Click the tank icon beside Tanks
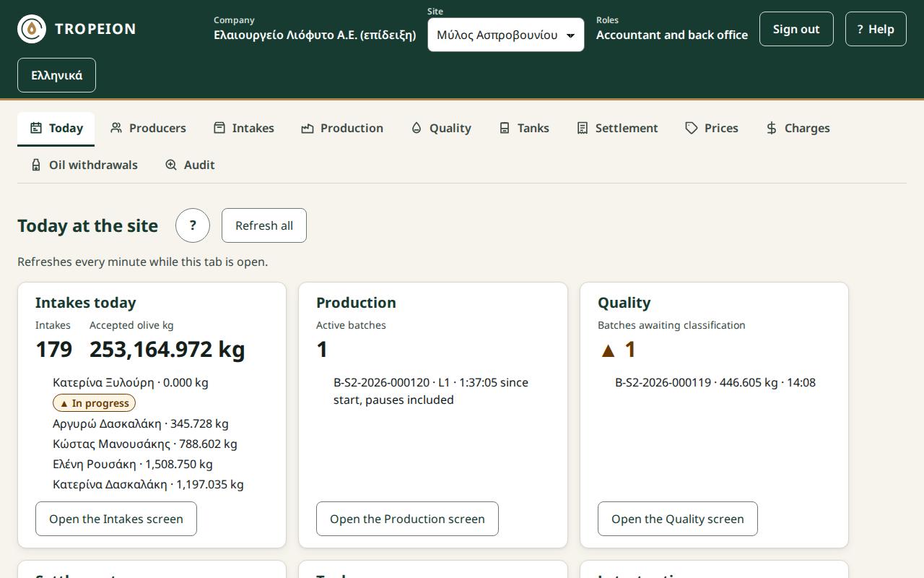Viewport: 924px width, 578px height. click(x=505, y=128)
